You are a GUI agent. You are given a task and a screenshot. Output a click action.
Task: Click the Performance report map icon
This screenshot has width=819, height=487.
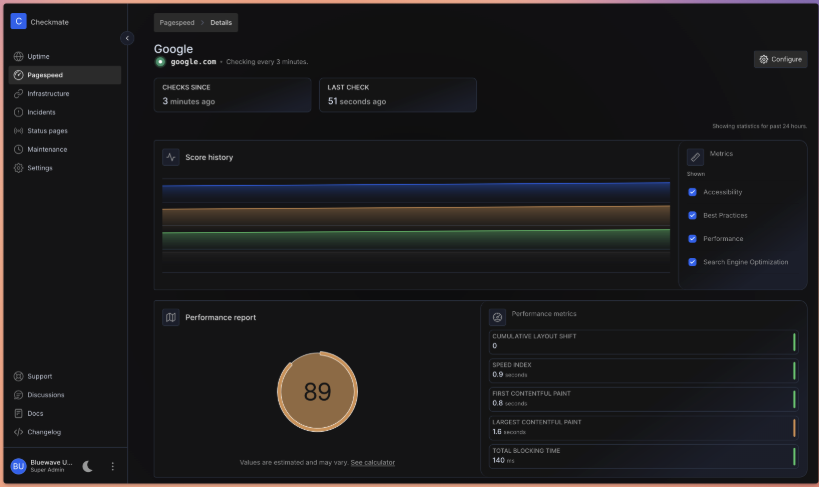click(x=171, y=317)
